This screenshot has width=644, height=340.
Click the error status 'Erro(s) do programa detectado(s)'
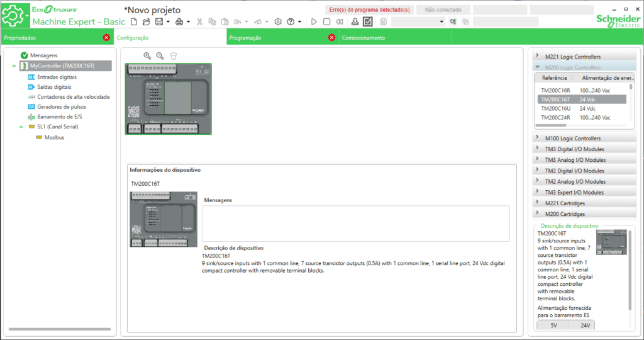pos(370,9)
